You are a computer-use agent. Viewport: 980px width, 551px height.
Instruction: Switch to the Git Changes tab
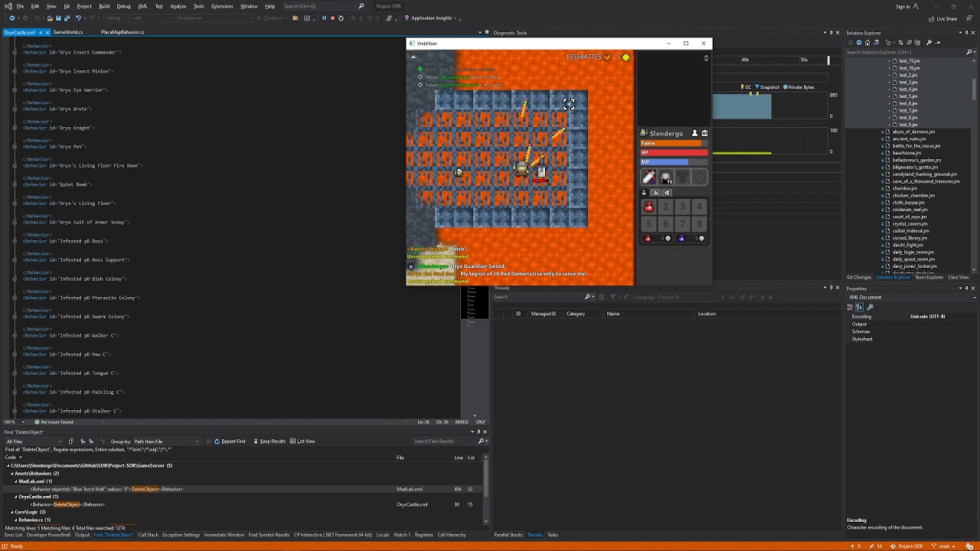click(859, 277)
